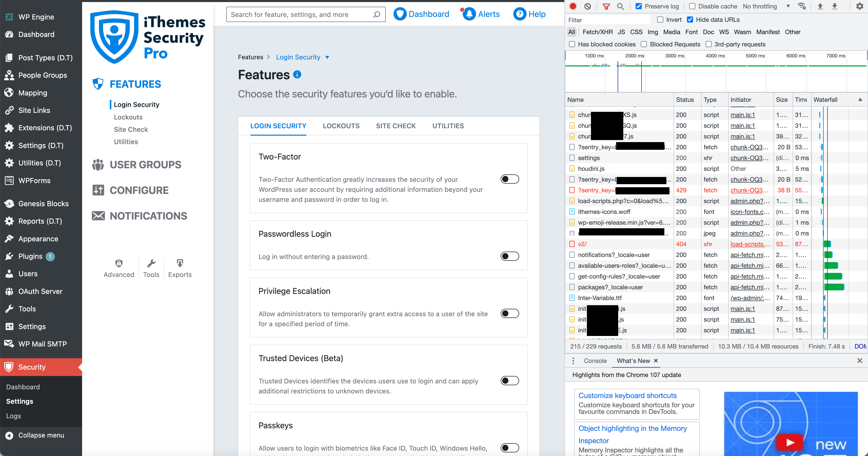Click the Features info icon

[297, 74]
